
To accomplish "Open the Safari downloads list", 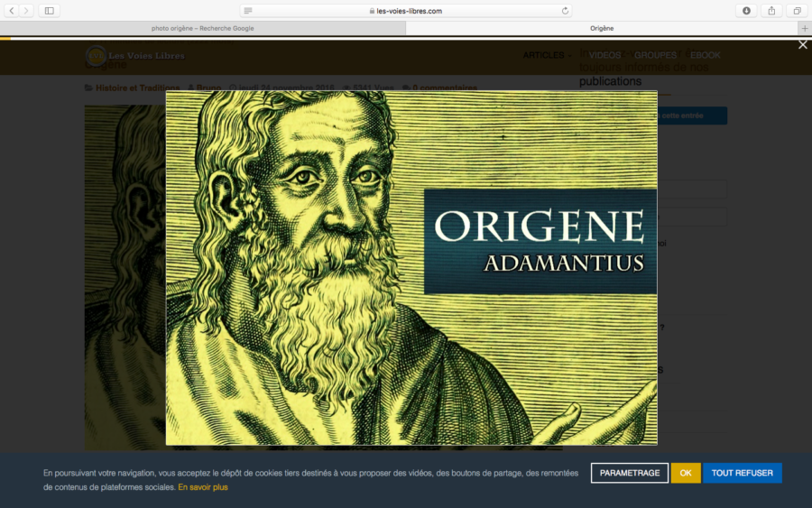I will click(746, 10).
